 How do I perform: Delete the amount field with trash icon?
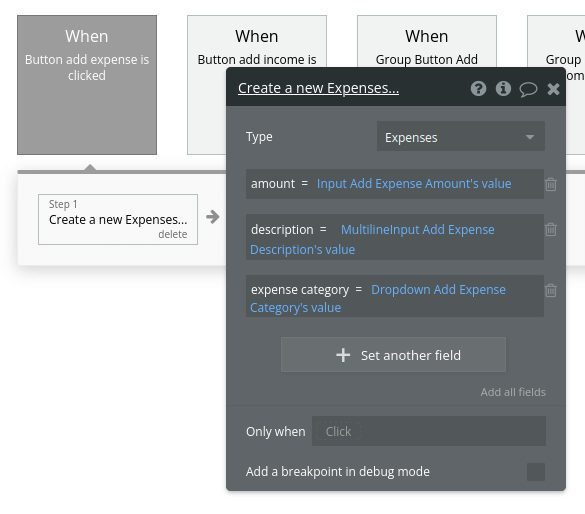[551, 184]
